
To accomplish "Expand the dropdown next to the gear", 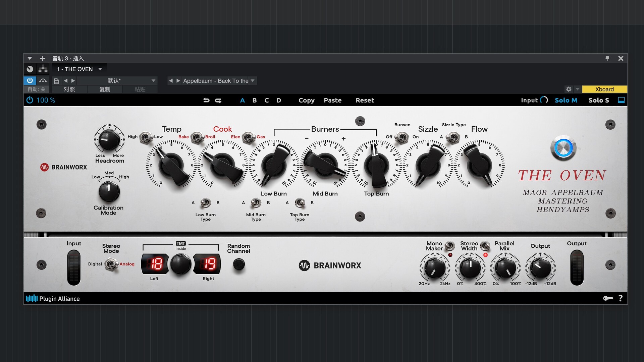I will point(577,89).
